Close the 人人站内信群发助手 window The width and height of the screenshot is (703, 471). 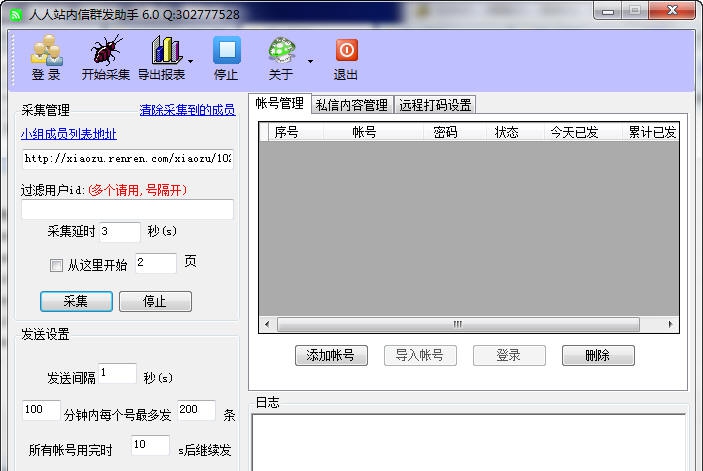672,11
